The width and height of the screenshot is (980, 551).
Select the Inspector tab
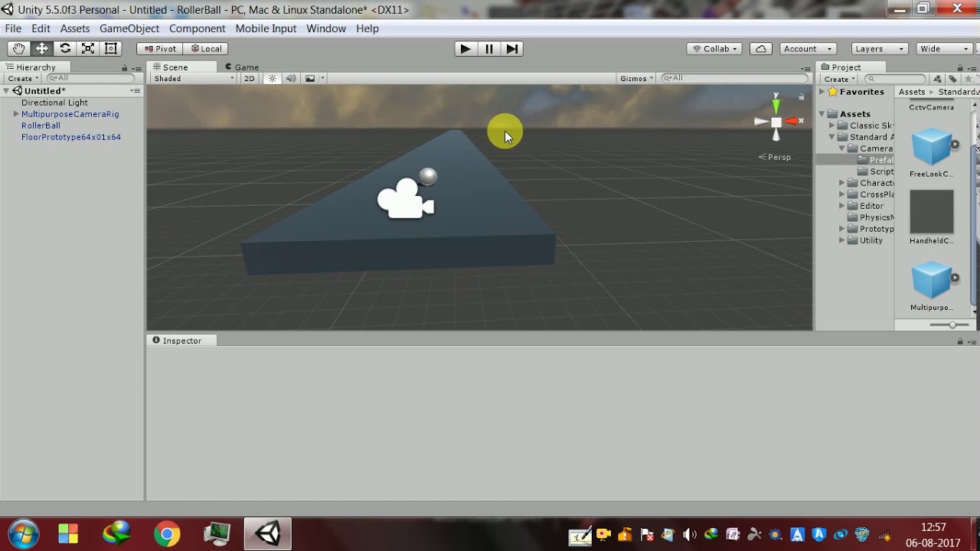pos(182,341)
